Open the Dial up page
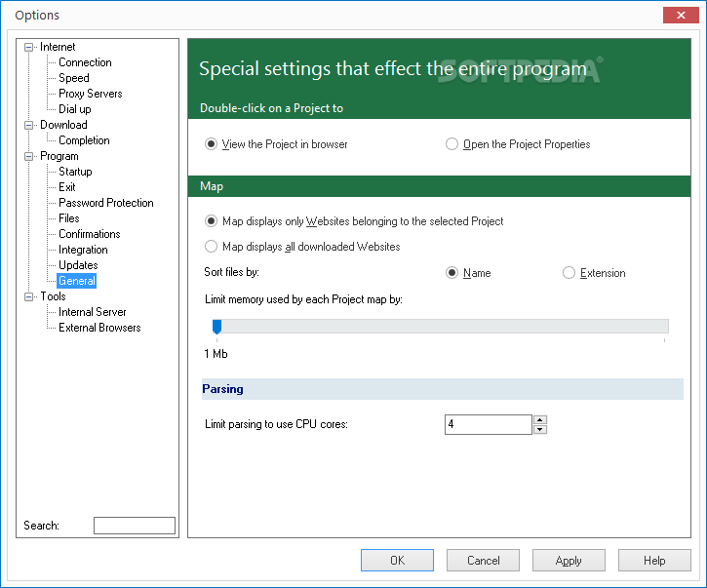The width and height of the screenshot is (707, 588). point(75,109)
